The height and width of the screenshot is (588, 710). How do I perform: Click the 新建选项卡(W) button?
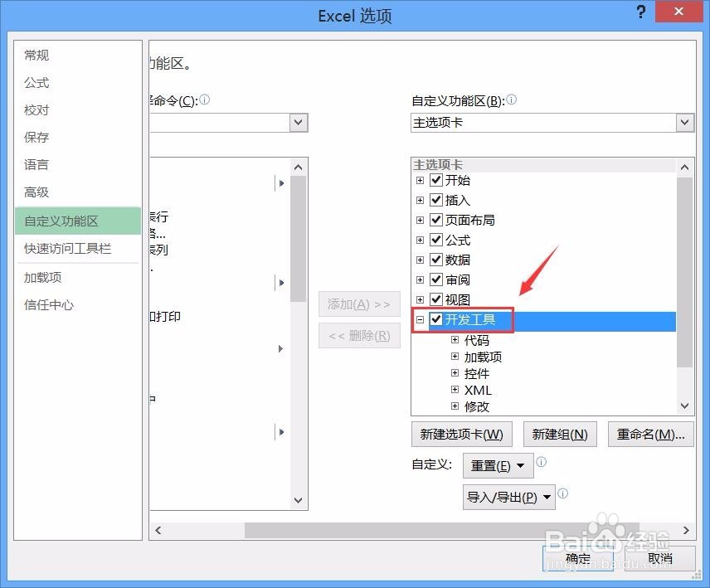click(462, 435)
